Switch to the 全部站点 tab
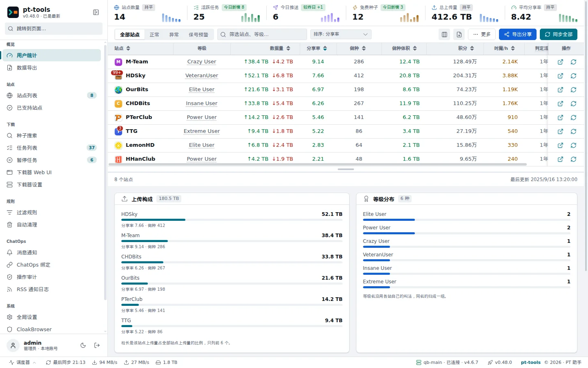 tap(130, 34)
